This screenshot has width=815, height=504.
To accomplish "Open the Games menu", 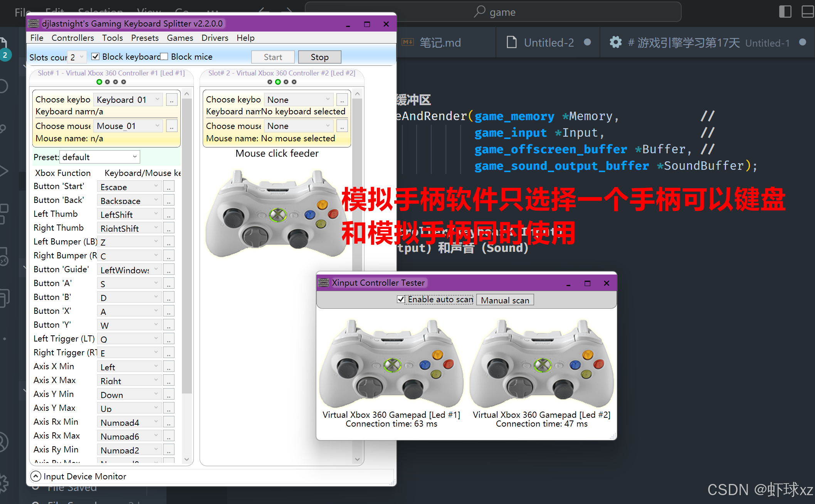I will 180,38.
